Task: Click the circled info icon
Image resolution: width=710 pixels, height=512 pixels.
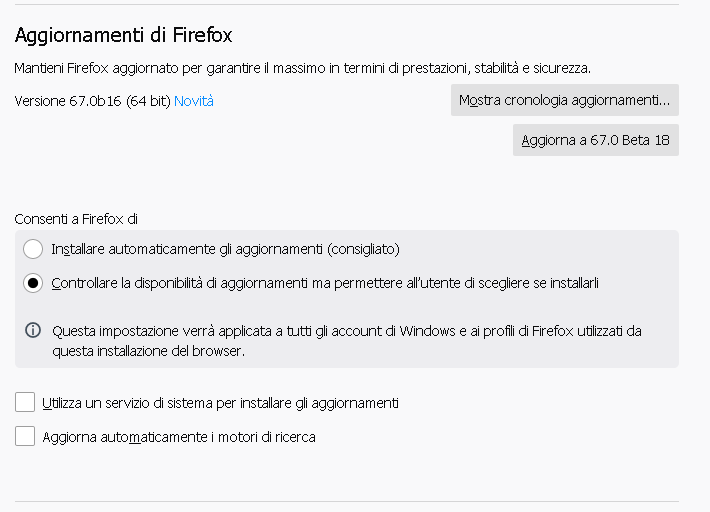Action: click(33, 330)
